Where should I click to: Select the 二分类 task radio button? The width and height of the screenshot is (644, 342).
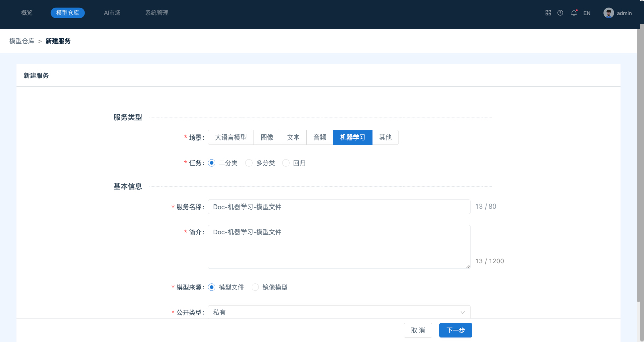(212, 163)
